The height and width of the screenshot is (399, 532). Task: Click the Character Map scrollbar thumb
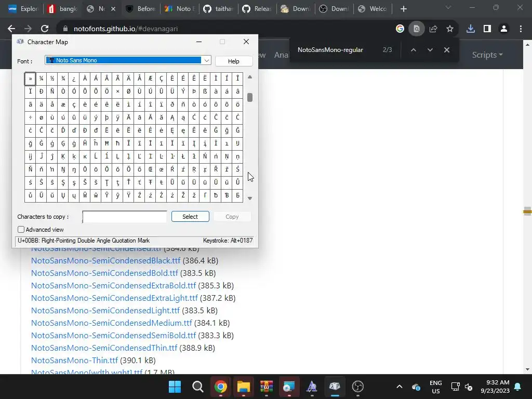(x=250, y=97)
